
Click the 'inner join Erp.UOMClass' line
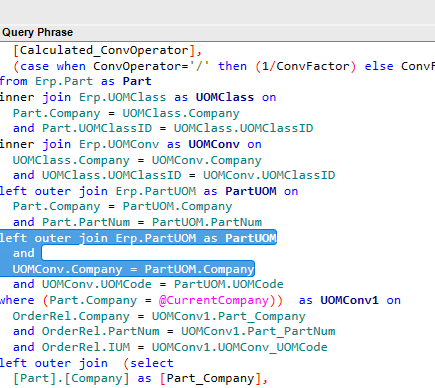[138, 97]
